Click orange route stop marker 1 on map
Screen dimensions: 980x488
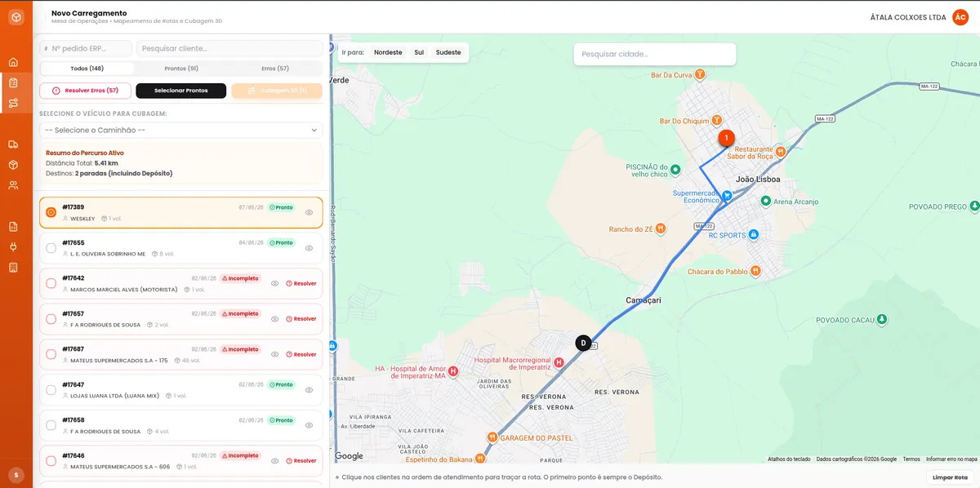coord(726,139)
